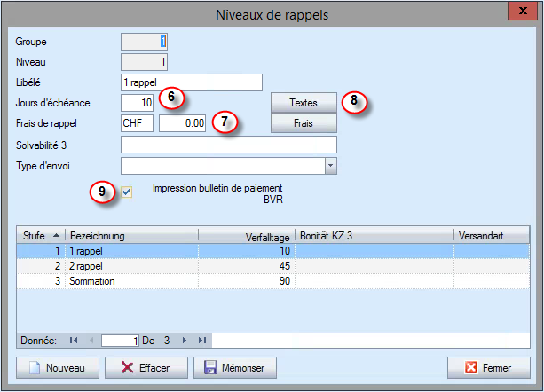Click the Jours d'échéance field
The image size is (544, 392).
(x=137, y=103)
